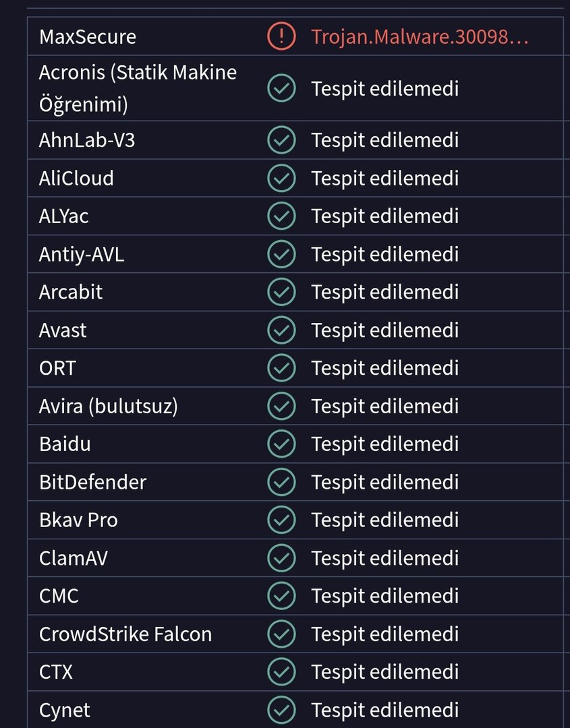This screenshot has width=570, height=728.
Task: Click the red warning icon beside MaxSecure
Action: click(x=281, y=36)
